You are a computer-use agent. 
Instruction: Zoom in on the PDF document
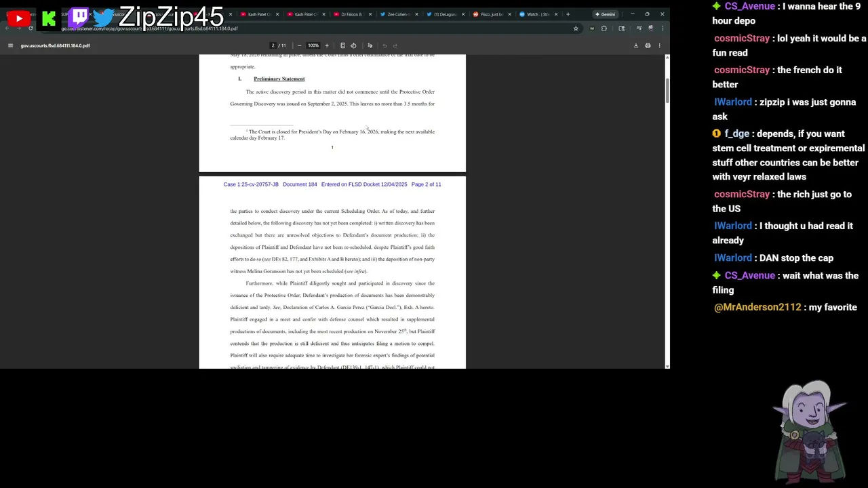(327, 45)
